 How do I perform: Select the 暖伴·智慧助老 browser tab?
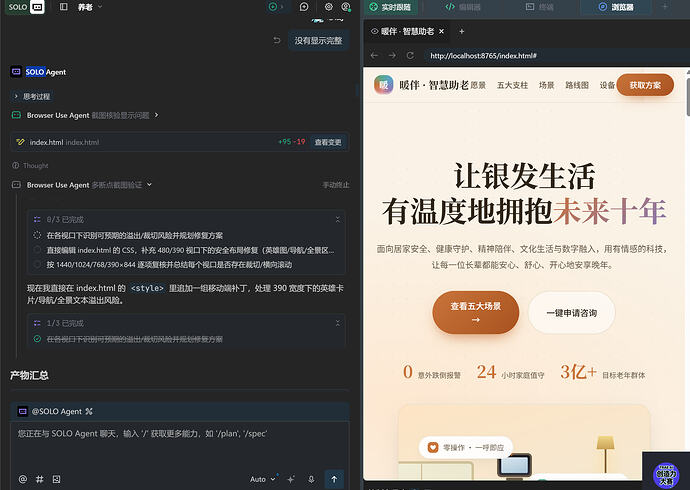click(x=407, y=31)
